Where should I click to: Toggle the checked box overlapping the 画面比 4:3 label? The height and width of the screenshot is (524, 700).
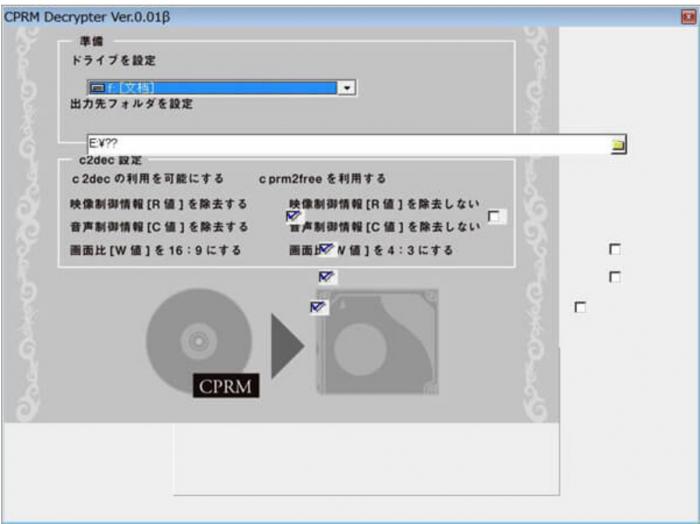[x=327, y=249]
